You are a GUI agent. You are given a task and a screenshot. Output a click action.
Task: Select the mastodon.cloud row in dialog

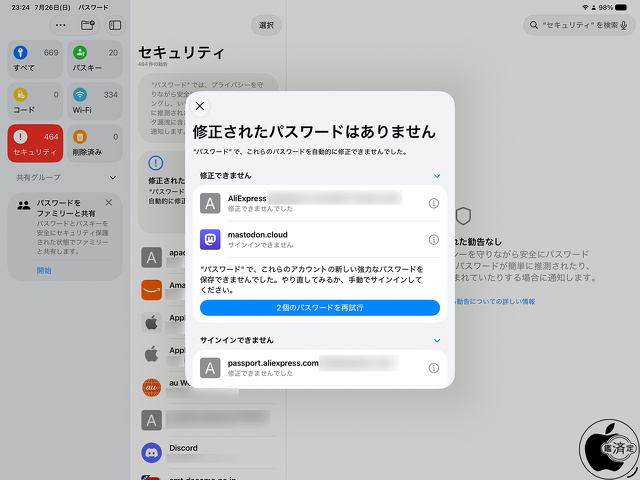tap(320, 240)
